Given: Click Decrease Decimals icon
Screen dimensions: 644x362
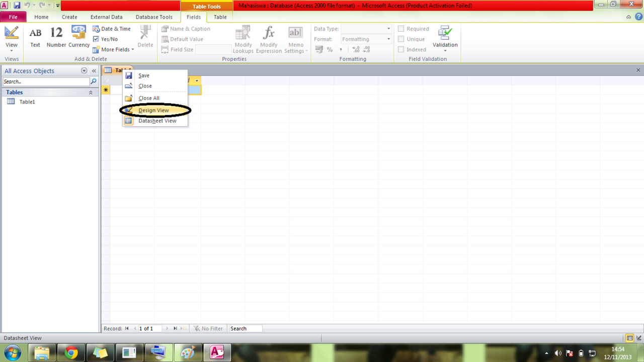Looking at the screenshot, I should (x=366, y=50).
